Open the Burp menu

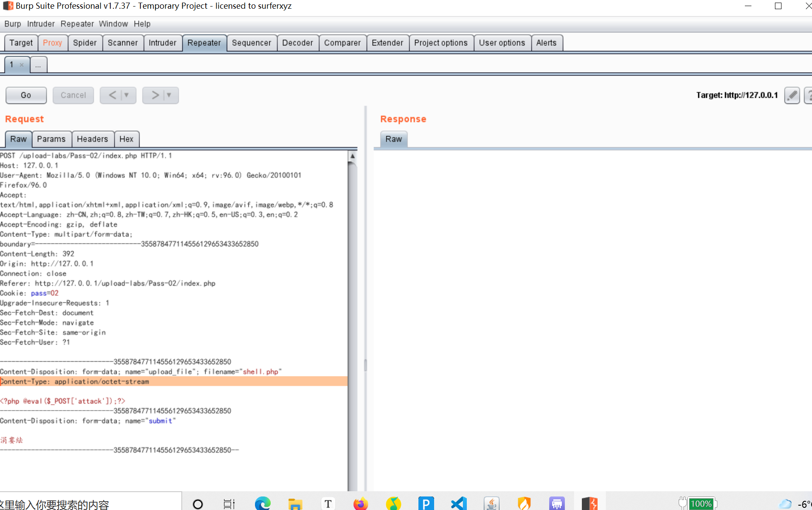tap(13, 24)
